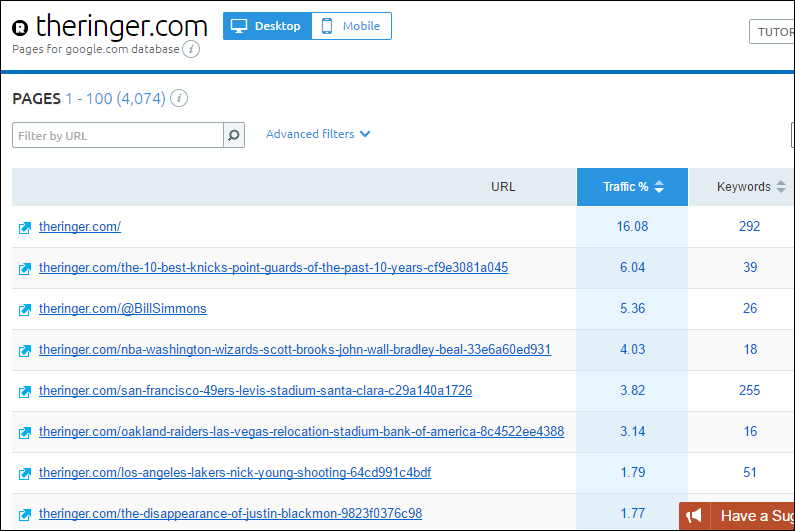This screenshot has height=531, width=795.
Task: Open external link icon for san-francisco-49ers row
Action: (25, 392)
